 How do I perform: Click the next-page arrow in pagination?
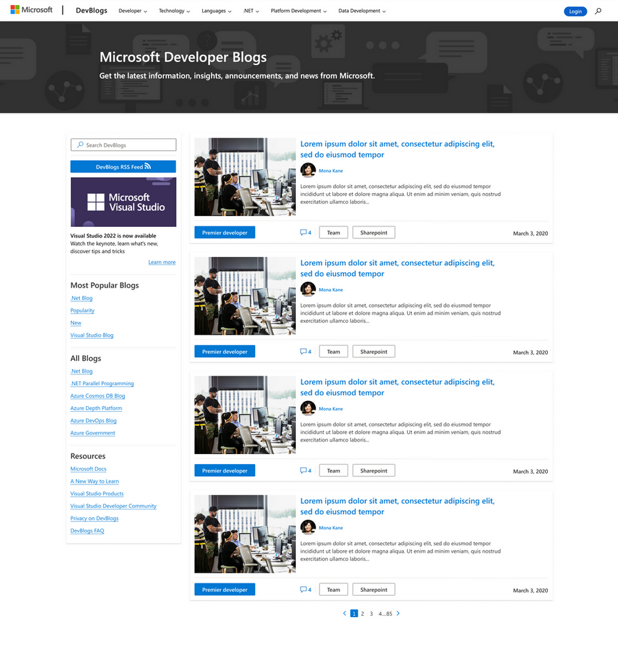click(398, 613)
